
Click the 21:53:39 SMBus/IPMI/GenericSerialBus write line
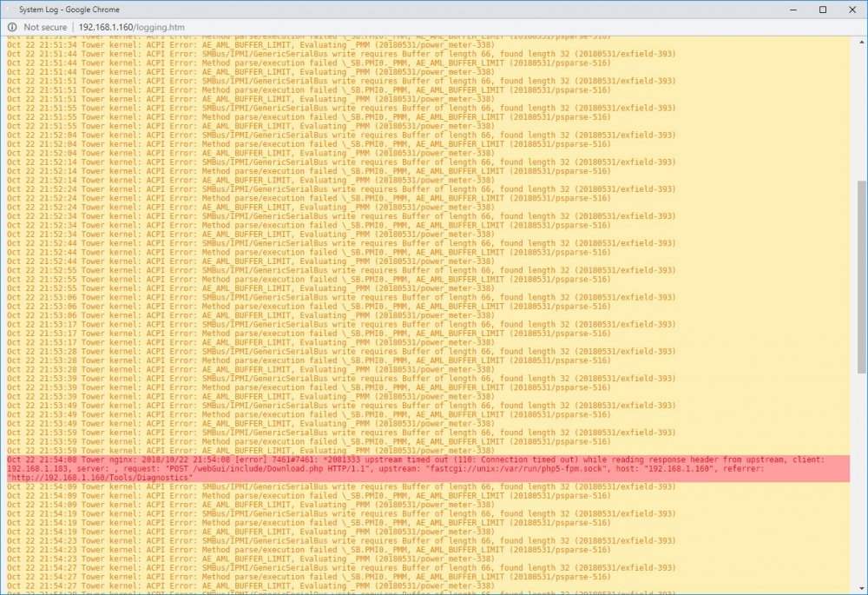(x=341, y=379)
